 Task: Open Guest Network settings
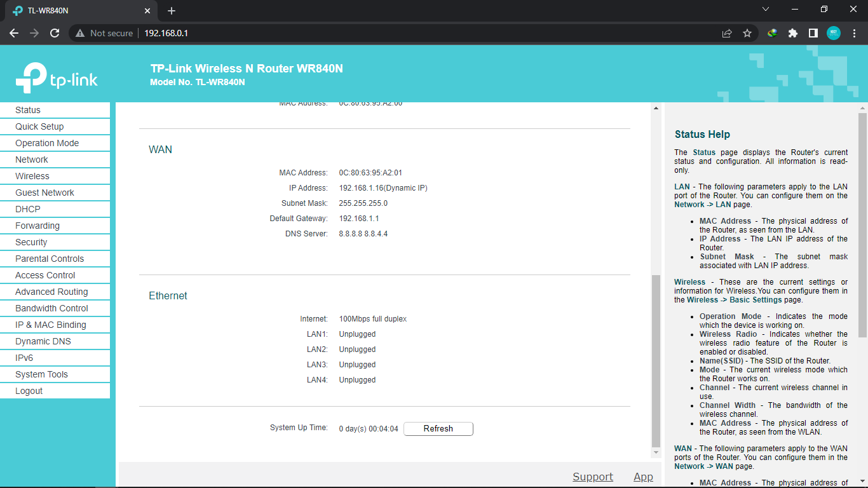[x=55, y=193]
